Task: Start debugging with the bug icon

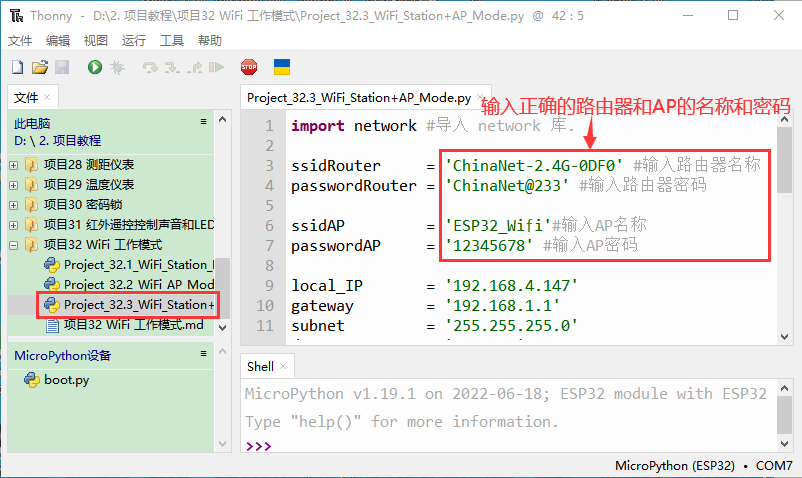Action: point(117,67)
